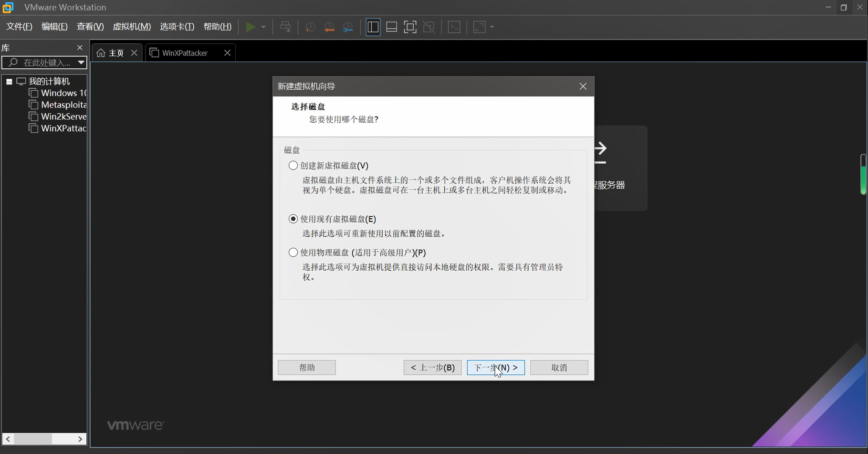This screenshot has width=868, height=454.
Task: Select 使用现有虚拟磁盘(E) radio option
Action: [293, 219]
